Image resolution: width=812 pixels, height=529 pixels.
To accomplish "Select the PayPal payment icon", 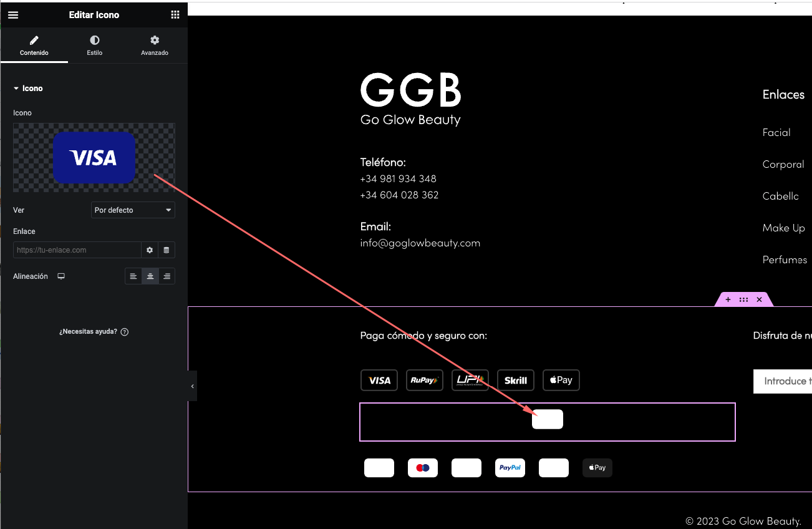I will tap(510, 468).
